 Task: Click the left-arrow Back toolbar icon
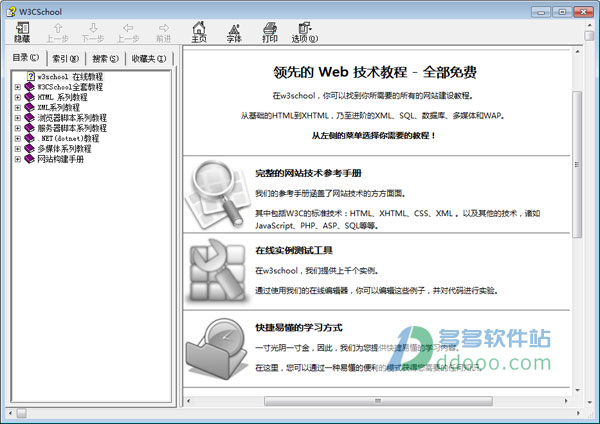(x=128, y=32)
